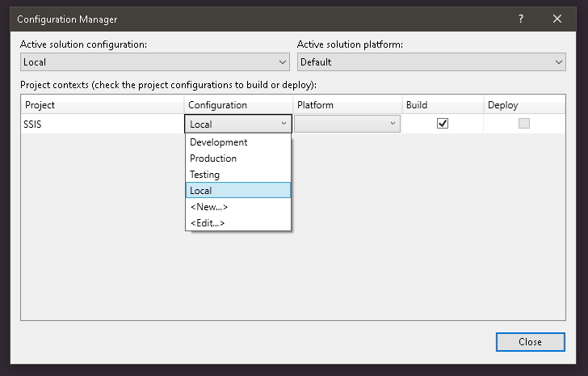Close the Configuration Manager window
Image resolution: width=588 pixels, height=376 pixels.
click(x=557, y=19)
